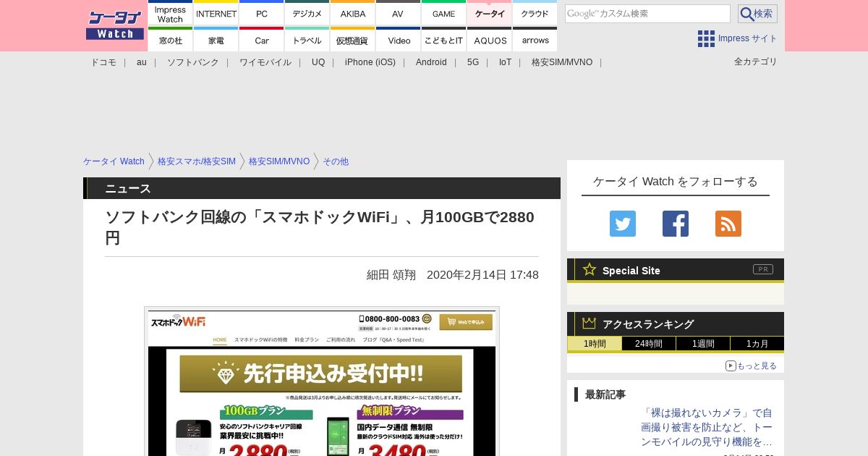Open the ワイモバイル category
Image resolution: width=868 pixels, height=456 pixels.
[265, 62]
